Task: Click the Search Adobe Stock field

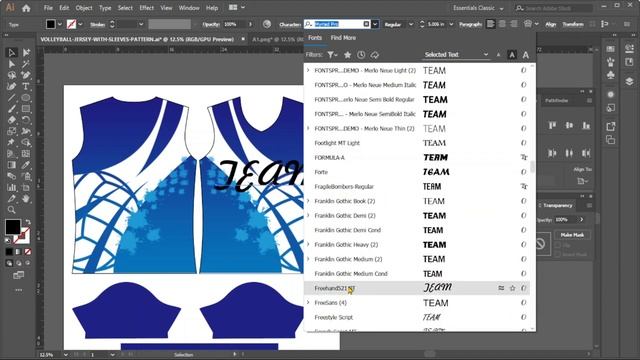Action: 553,8
